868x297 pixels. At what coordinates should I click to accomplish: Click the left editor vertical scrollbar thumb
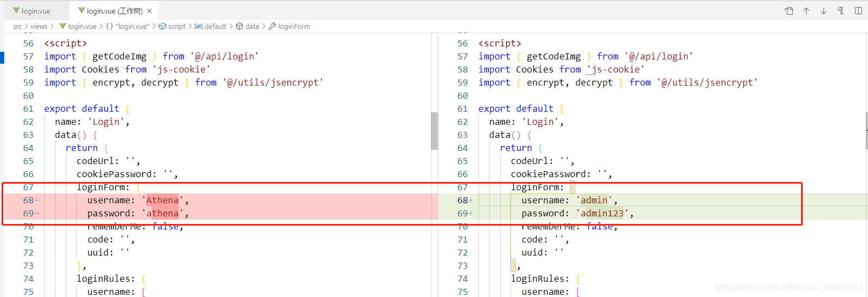434,131
